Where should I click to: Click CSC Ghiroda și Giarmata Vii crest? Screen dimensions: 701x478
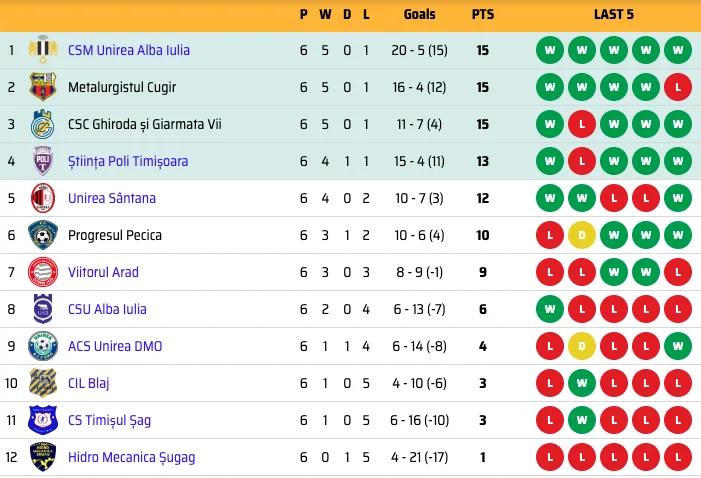click(43, 124)
